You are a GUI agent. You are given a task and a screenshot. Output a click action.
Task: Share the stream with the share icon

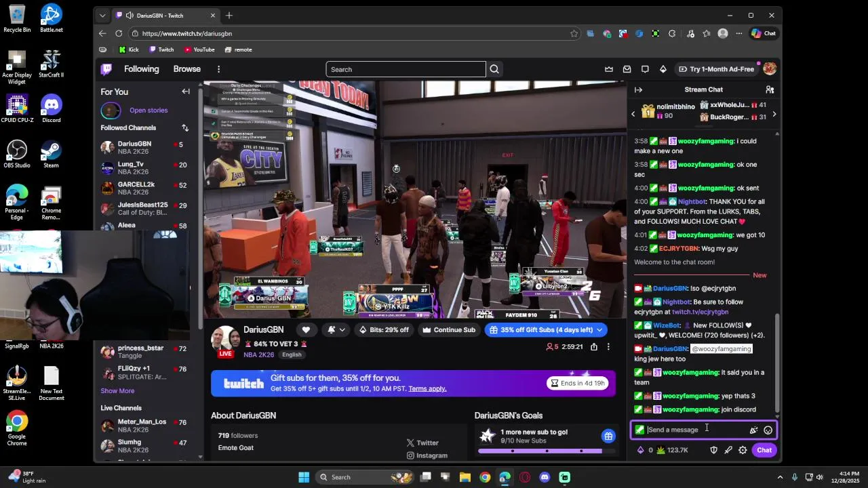pyautogui.click(x=594, y=346)
